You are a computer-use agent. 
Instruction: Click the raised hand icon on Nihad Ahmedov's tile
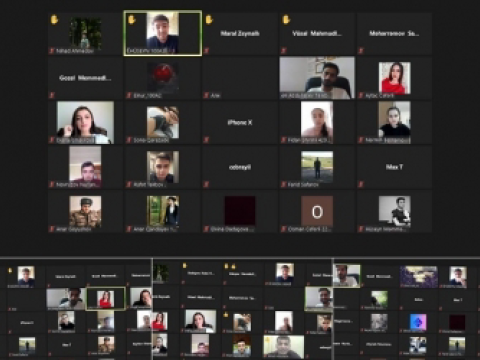54,20
